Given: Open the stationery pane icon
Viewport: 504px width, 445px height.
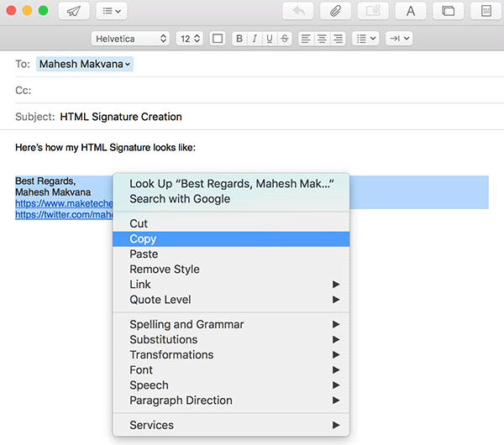Looking at the screenshot, I should pyautogui.click(x=486, y=11).
